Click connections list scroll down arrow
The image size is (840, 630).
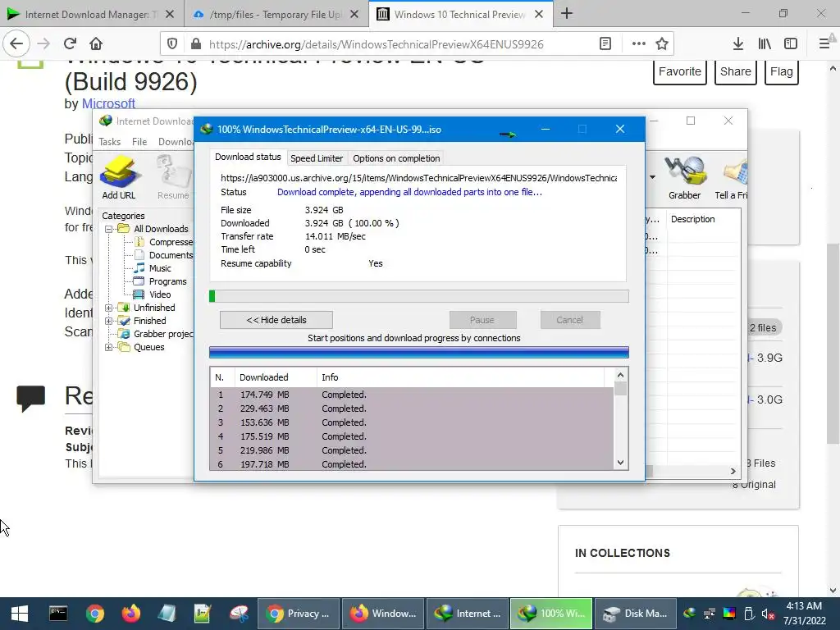tap(620, 463)
